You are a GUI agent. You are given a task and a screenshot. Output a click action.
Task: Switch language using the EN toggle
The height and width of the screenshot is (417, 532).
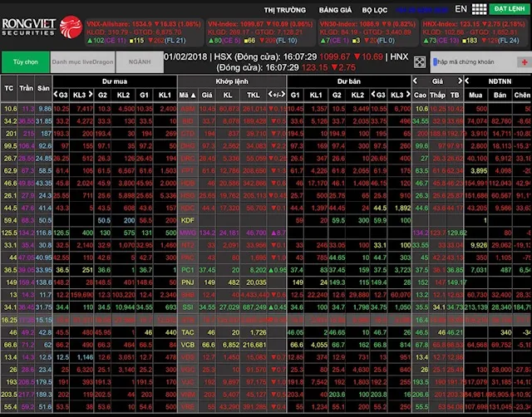click(461, 9)
